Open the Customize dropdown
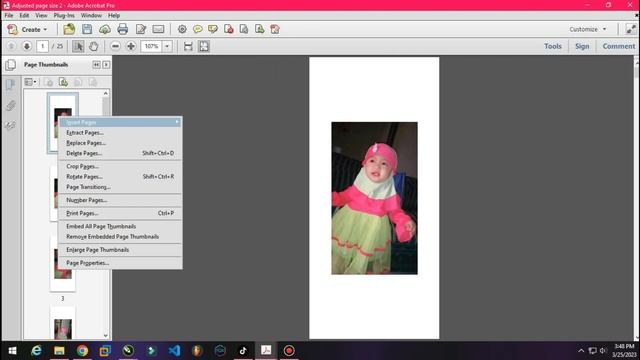This screenshot has width=640, height=360. [588, 29]
